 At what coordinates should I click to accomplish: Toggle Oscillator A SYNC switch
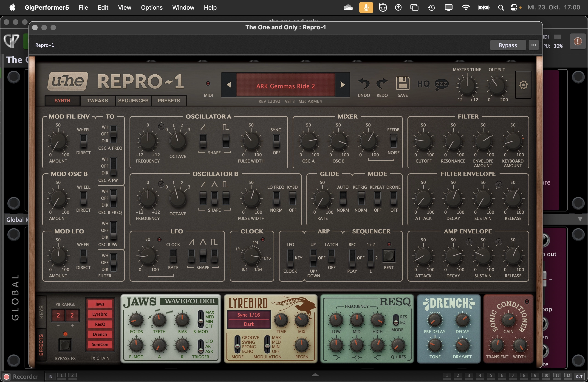click(276, 141)
